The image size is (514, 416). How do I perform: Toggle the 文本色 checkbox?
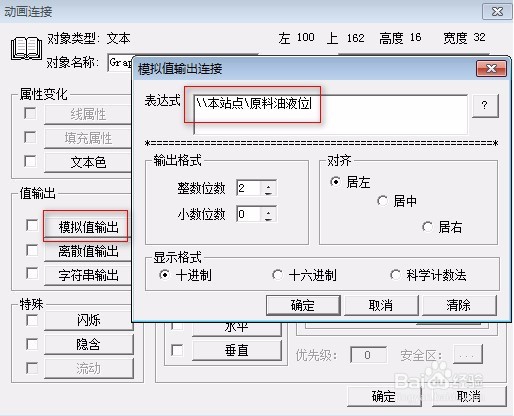tap(30, 161)
